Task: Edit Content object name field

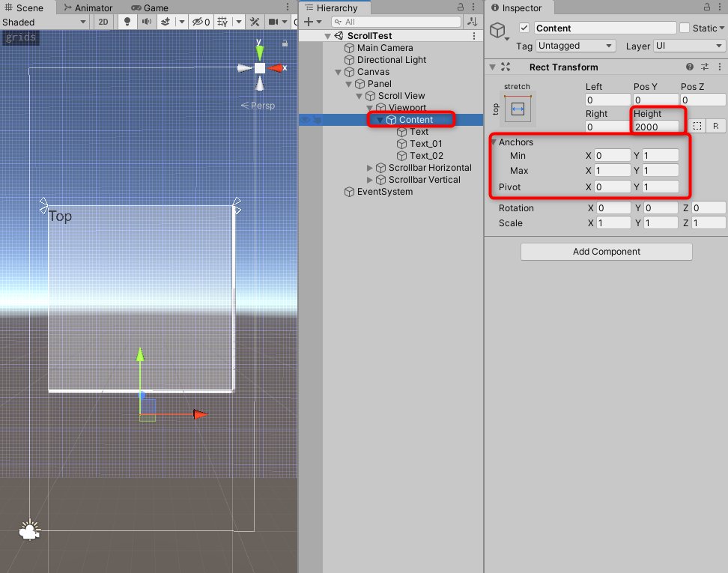Action: pyautogui.click(x=605, y=28)
